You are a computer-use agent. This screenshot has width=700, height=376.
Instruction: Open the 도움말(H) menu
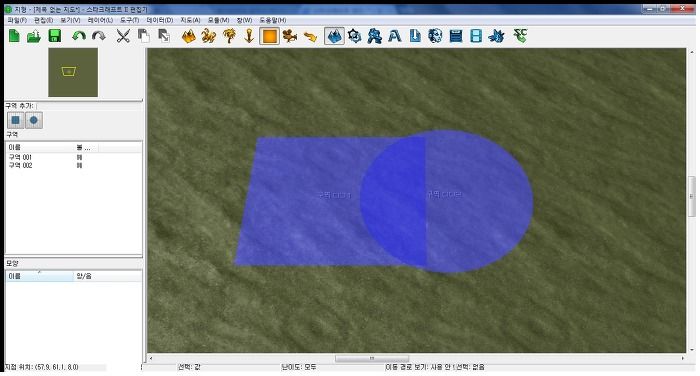pos(273,20)
